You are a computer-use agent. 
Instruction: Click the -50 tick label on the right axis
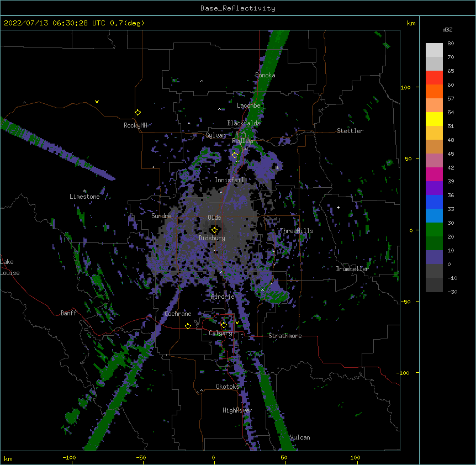click(405, 302)
